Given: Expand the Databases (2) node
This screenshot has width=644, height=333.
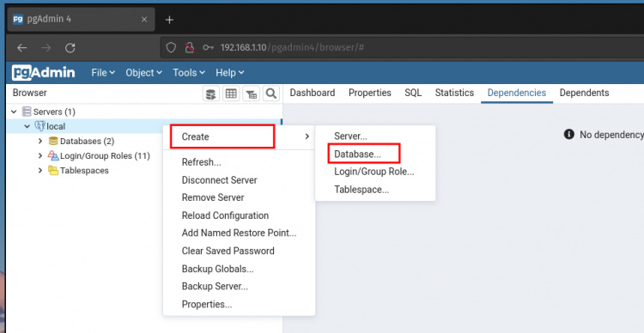Looking at the screenshot, I should [40, 142].
